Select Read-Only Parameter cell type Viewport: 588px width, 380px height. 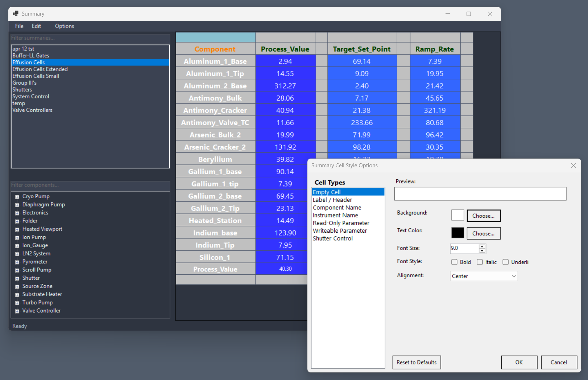tap(348, 223)
